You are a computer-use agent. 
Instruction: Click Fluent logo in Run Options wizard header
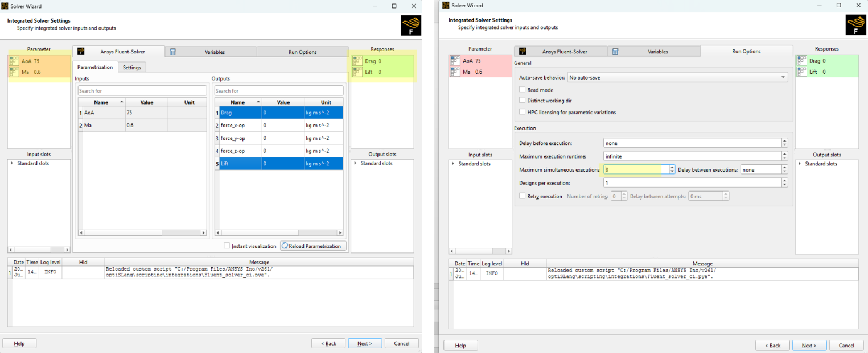pyautogui.click(x=855, y=26)
